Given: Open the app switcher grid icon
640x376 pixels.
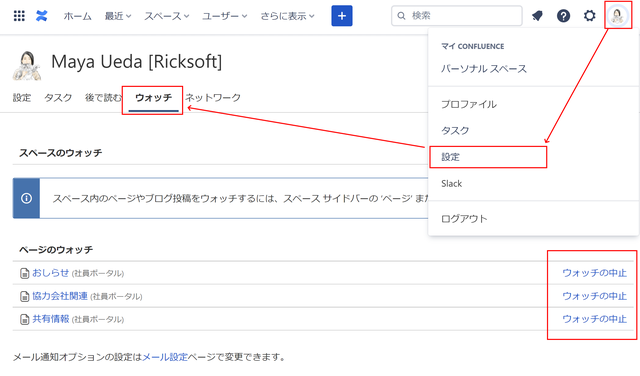Looking at the screenshot, I should point(19,16).
